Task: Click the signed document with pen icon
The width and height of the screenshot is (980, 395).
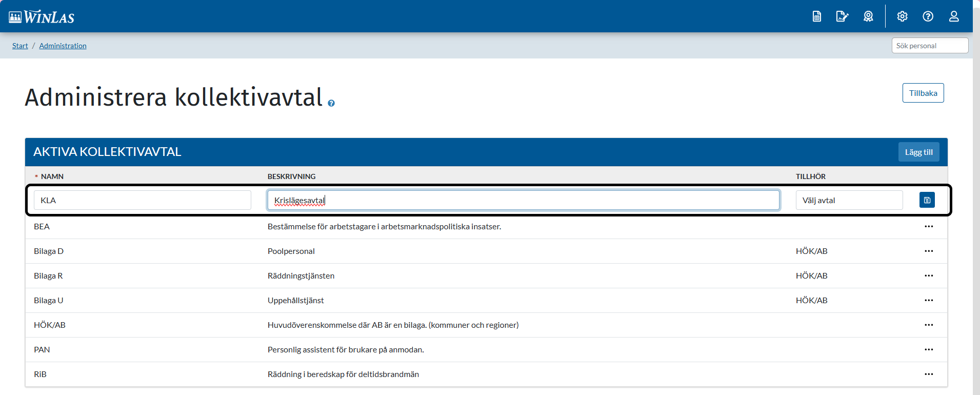Action: pos(842,16)
